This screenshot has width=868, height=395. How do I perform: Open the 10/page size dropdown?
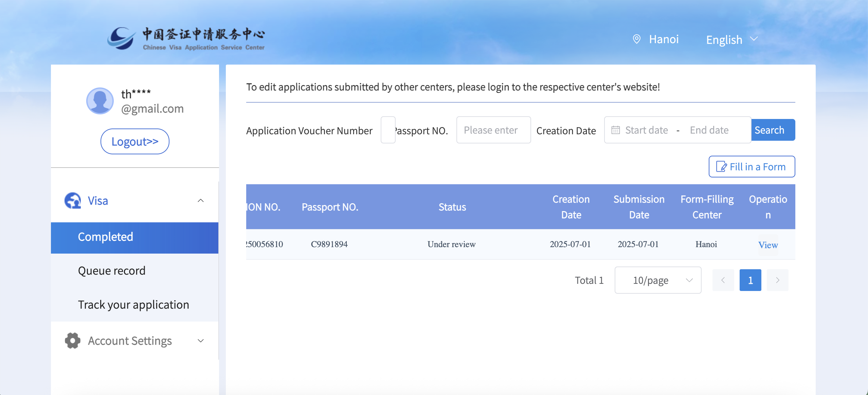pos(658,280)
